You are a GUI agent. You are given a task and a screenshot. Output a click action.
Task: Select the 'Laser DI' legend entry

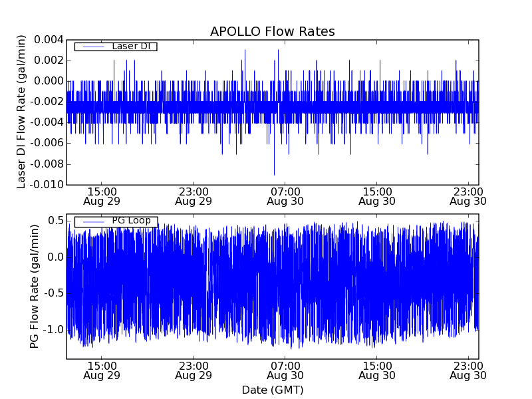click(x=131, y=47)
